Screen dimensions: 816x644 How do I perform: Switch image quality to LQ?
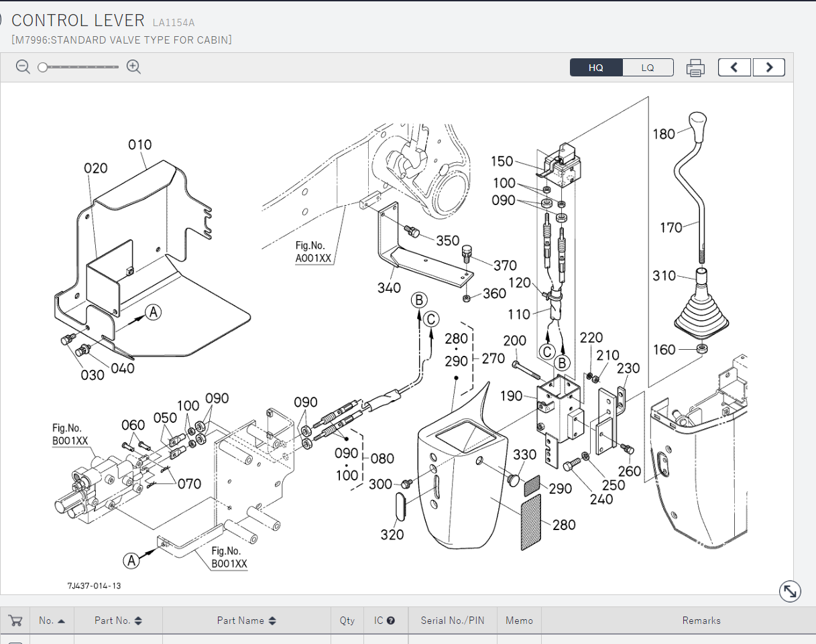click(648, 68)
